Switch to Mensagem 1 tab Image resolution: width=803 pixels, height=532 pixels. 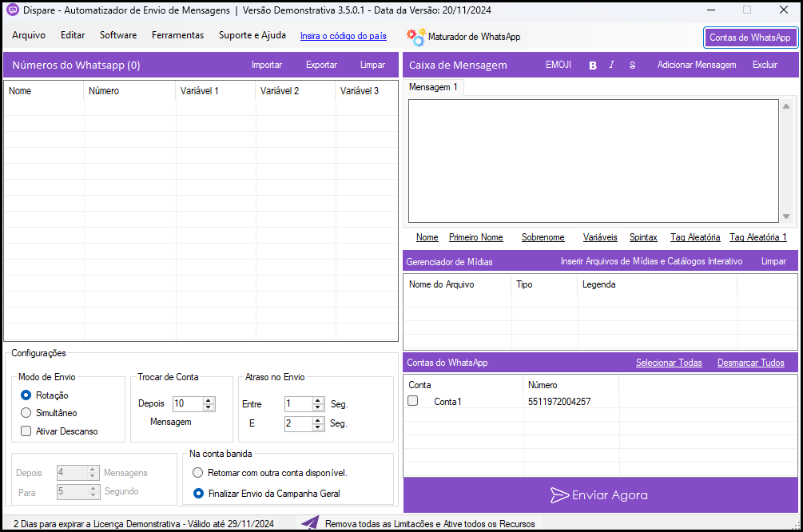433,88
